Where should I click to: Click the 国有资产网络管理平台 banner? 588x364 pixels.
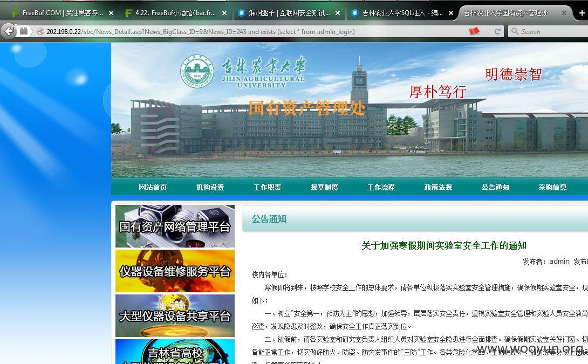175,226
